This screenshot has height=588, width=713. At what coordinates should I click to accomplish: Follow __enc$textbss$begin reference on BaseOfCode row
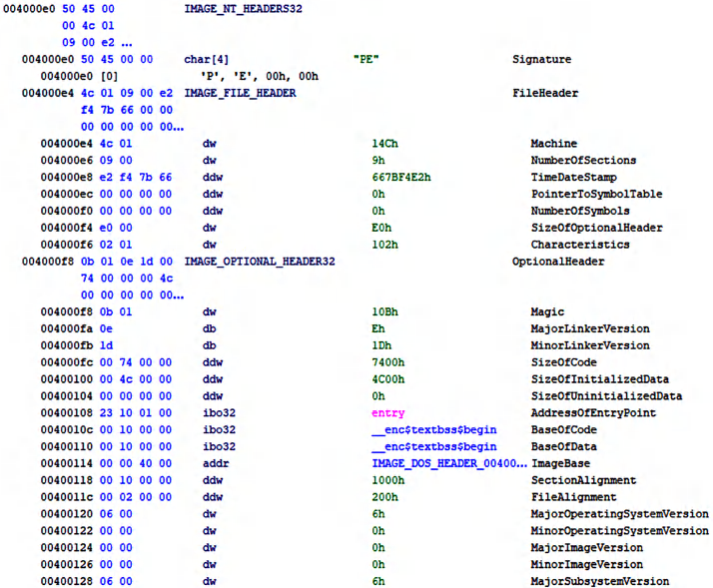433,430
